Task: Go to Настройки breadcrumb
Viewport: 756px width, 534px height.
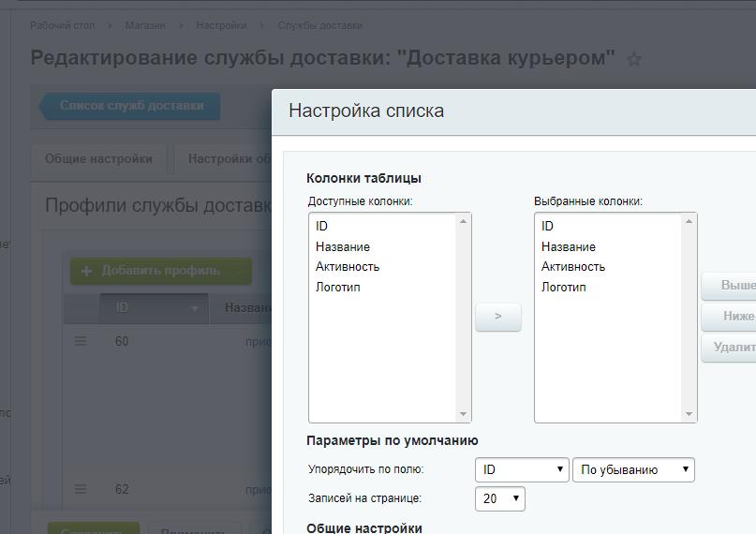Action: 221,25
